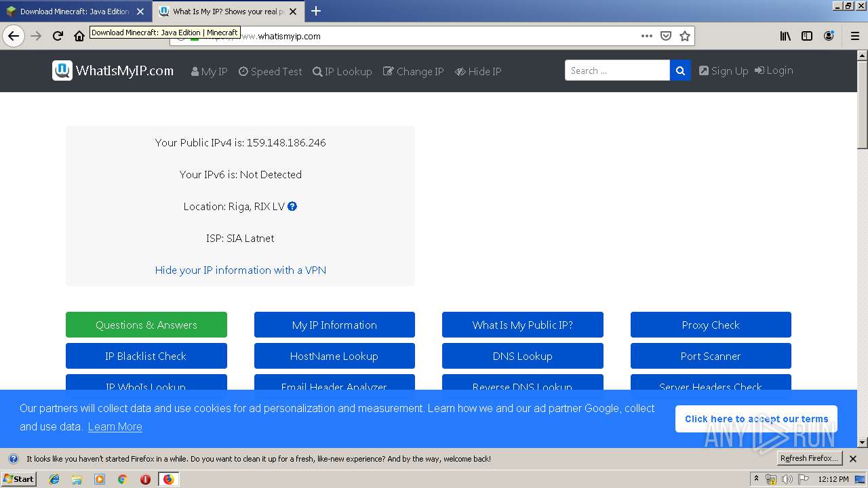
Task: Open Change IP in navigation
Action: coord(413,71)
